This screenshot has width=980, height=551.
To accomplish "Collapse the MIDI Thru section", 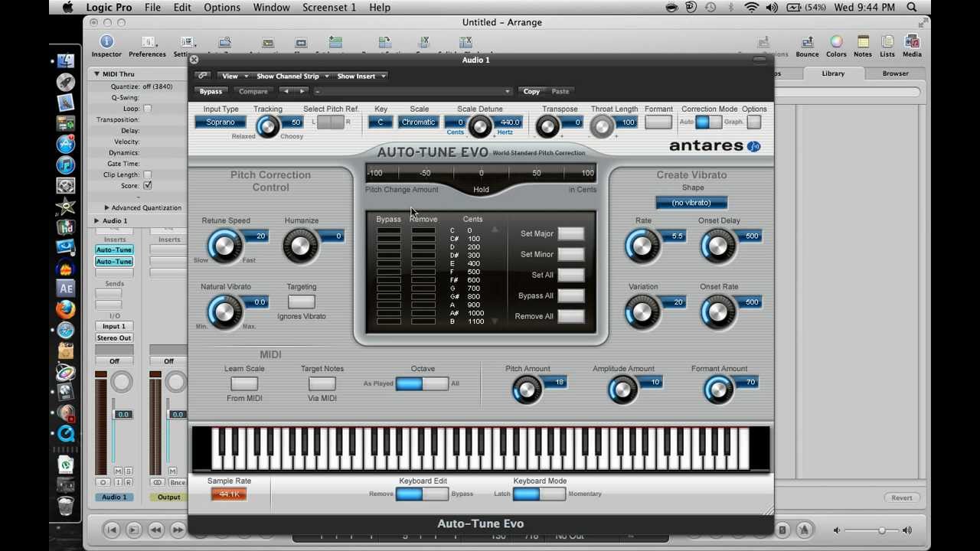I will click(x=97, y=74).
